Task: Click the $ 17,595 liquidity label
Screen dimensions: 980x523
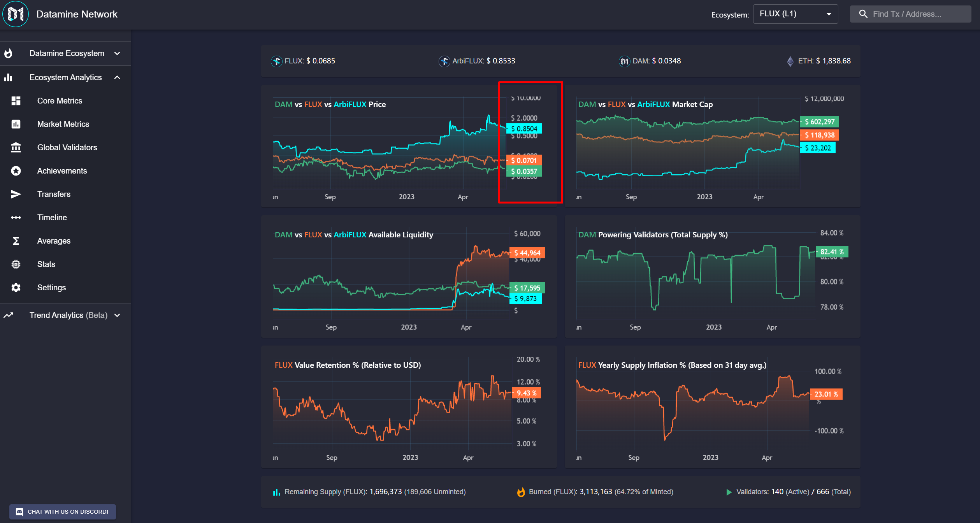Action: pos(527,288)
